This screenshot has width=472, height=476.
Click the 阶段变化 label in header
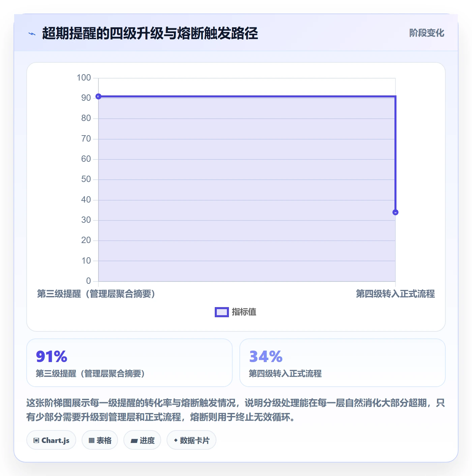tap(426, 33)
